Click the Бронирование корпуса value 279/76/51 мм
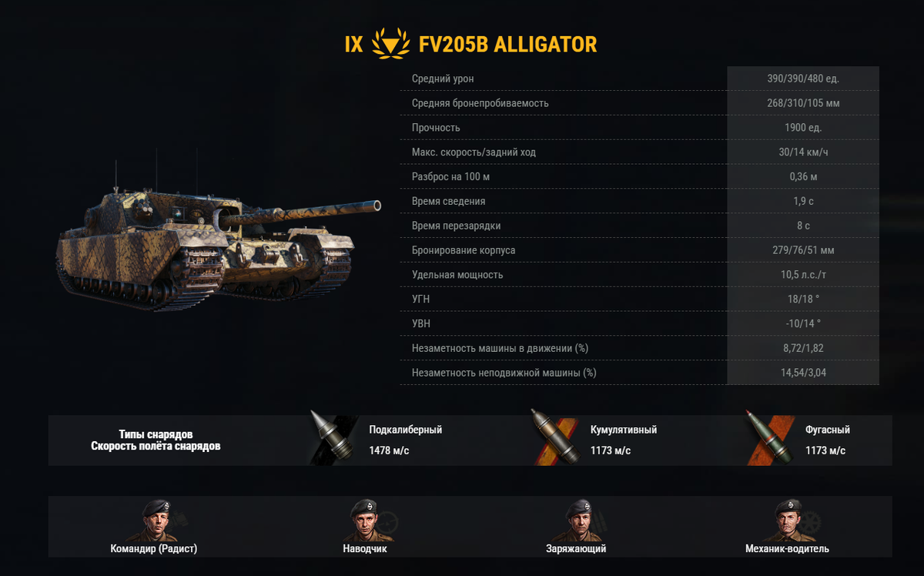This screenshot has height=576, width=924. tap(803, 250)
